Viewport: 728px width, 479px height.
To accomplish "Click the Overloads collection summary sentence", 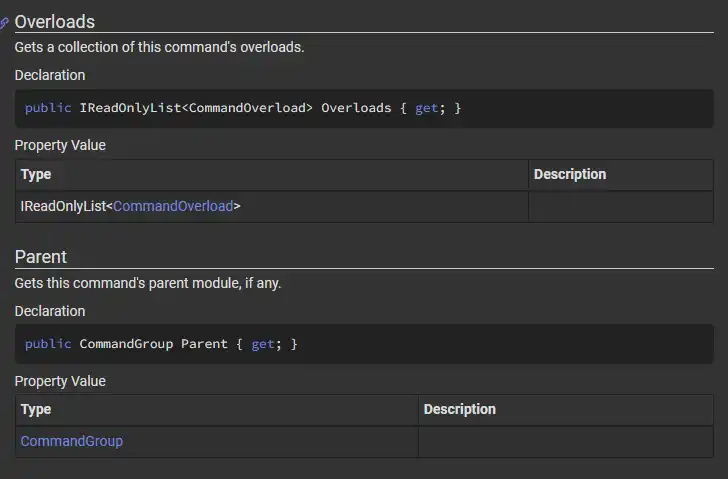I will point(159,47).
